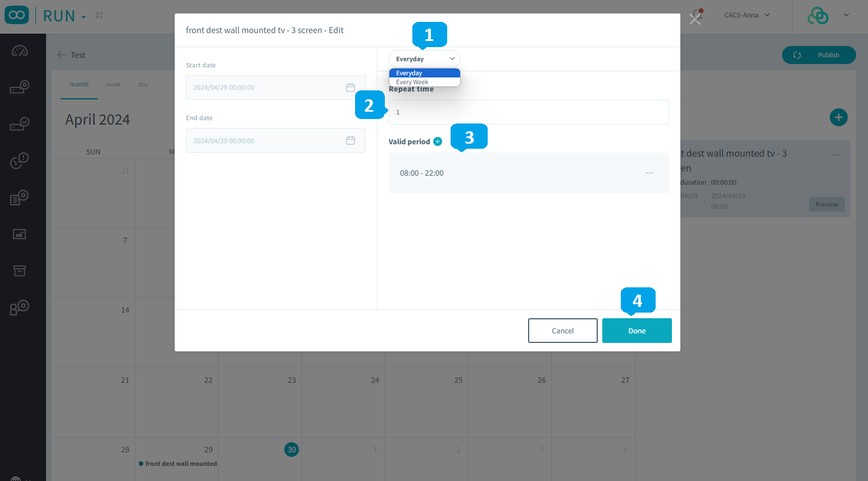This screenshot has width=868, height=481.
Task: Open the RUN module dropdown arrow
Action: [84, 17]
